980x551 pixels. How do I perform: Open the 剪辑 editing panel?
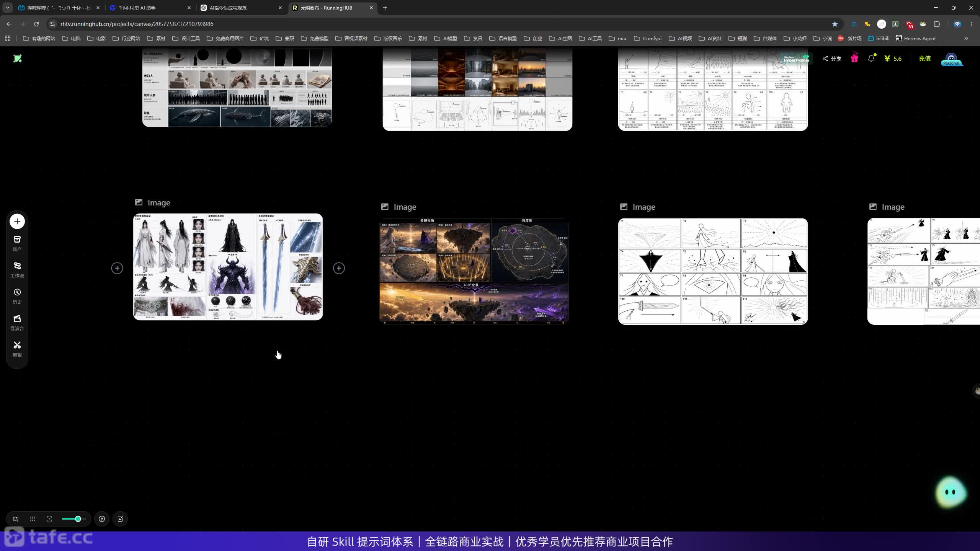tap(17, 349)
